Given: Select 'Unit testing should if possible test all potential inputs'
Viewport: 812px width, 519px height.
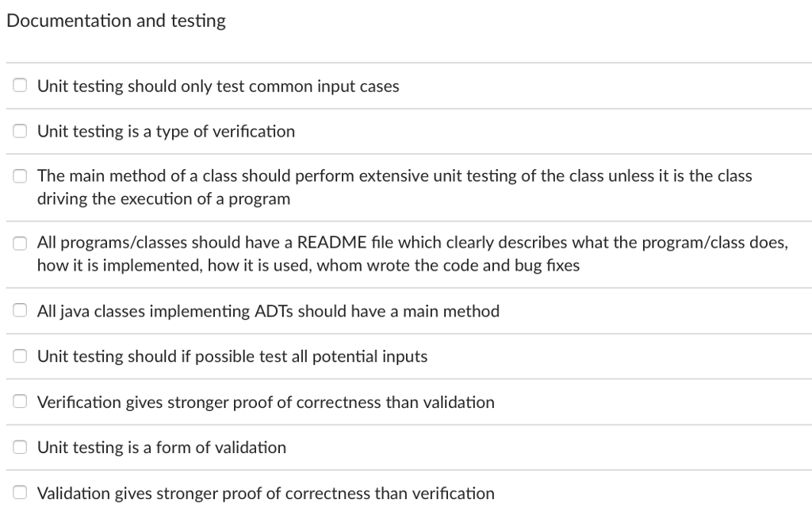Looking at the screenshot, I should [19, 355].
